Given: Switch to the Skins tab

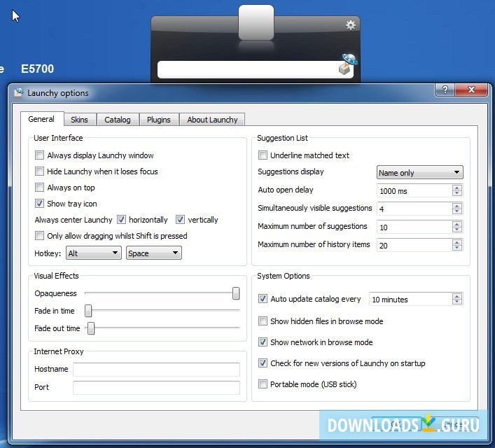Looking at the screenshot, I should click(79, 120).
